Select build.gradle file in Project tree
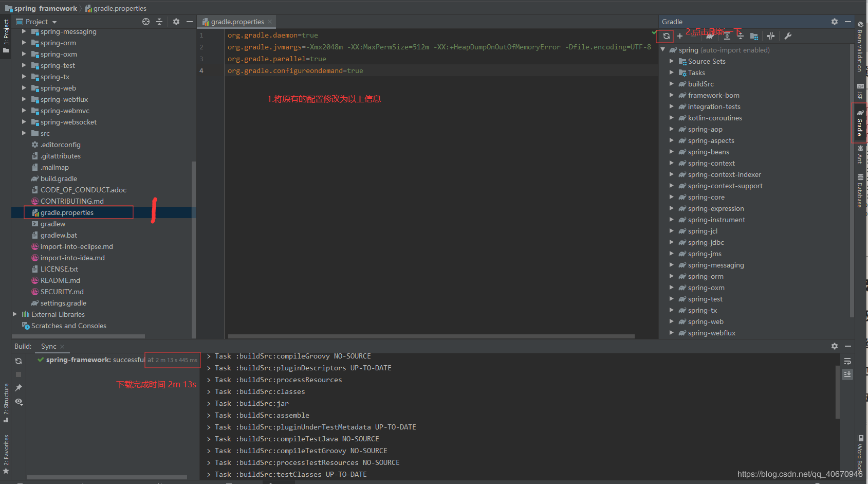868x484 pixels. pos(59,178)
